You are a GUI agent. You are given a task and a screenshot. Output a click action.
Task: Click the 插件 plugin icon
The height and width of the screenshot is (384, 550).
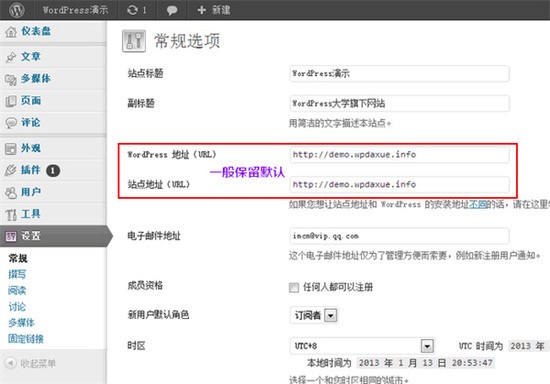point(11,170)
